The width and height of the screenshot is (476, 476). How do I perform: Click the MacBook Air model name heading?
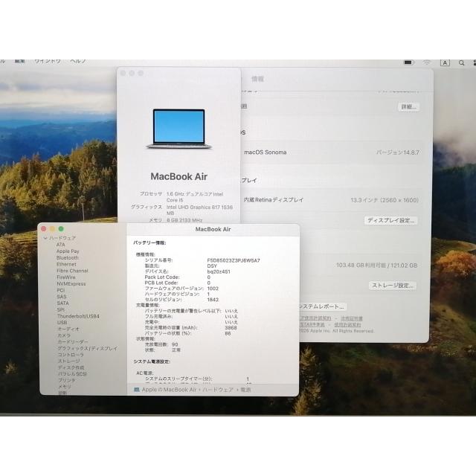[178, 176]
